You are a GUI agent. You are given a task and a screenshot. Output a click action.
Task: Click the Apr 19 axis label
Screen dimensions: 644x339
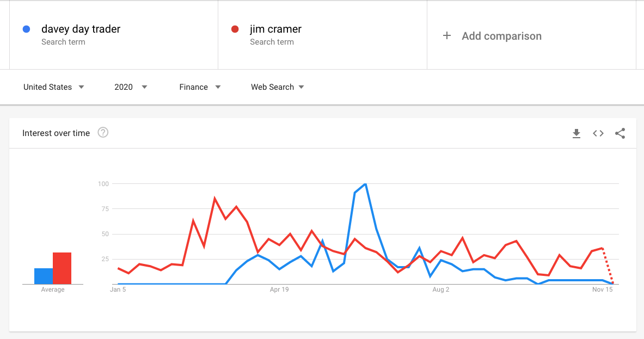[279, 289]
